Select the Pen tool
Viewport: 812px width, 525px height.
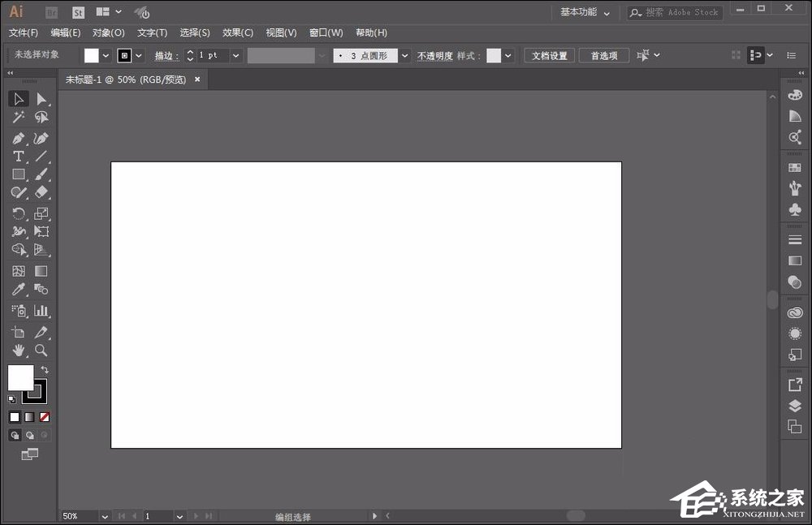[18, 138]
